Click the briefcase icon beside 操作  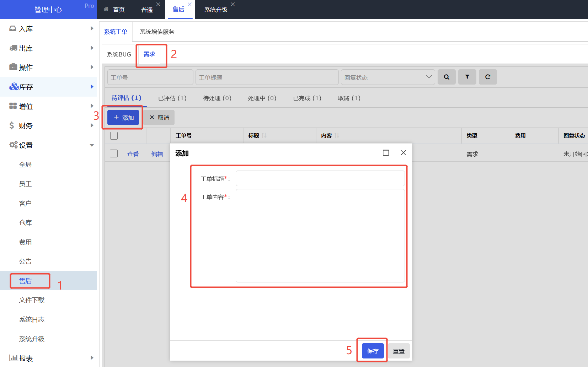click(13, 67)
